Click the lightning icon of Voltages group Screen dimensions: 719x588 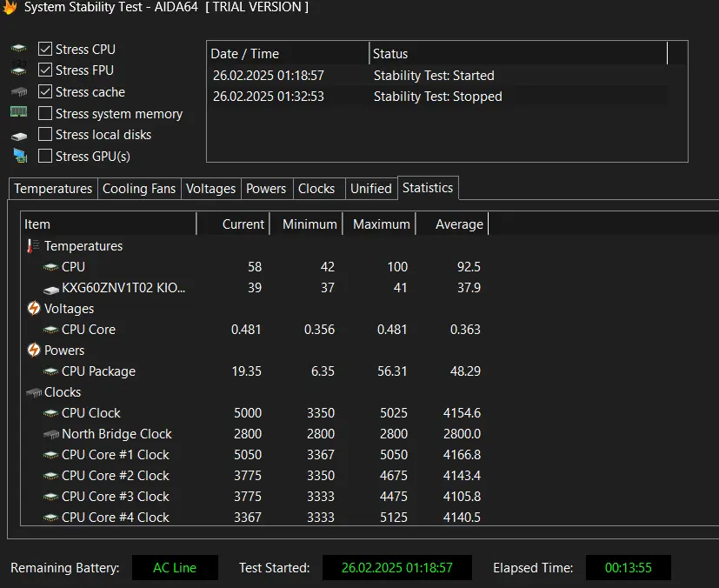pyautogui.click(x=34, y=308)
